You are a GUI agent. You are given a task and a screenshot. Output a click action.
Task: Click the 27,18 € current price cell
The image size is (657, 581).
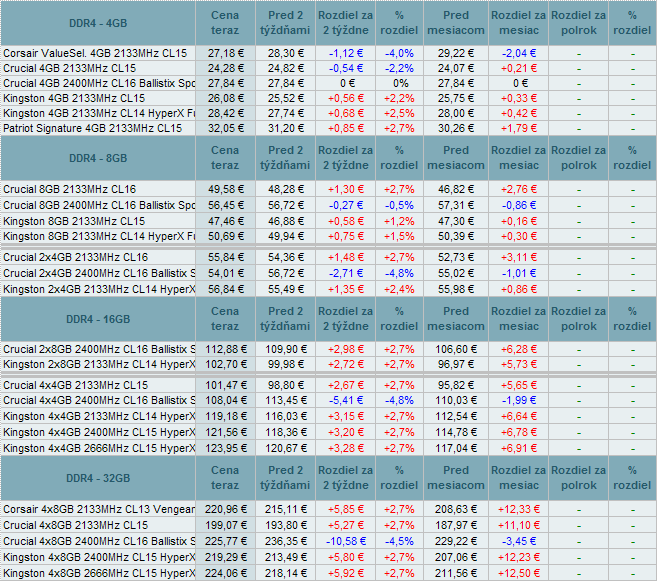226,53
